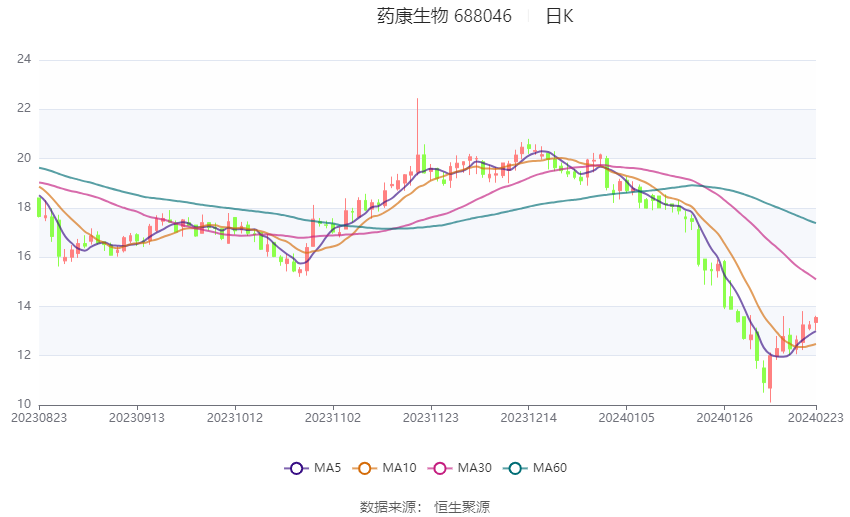Click y-axis value label 20

(24, 158)
